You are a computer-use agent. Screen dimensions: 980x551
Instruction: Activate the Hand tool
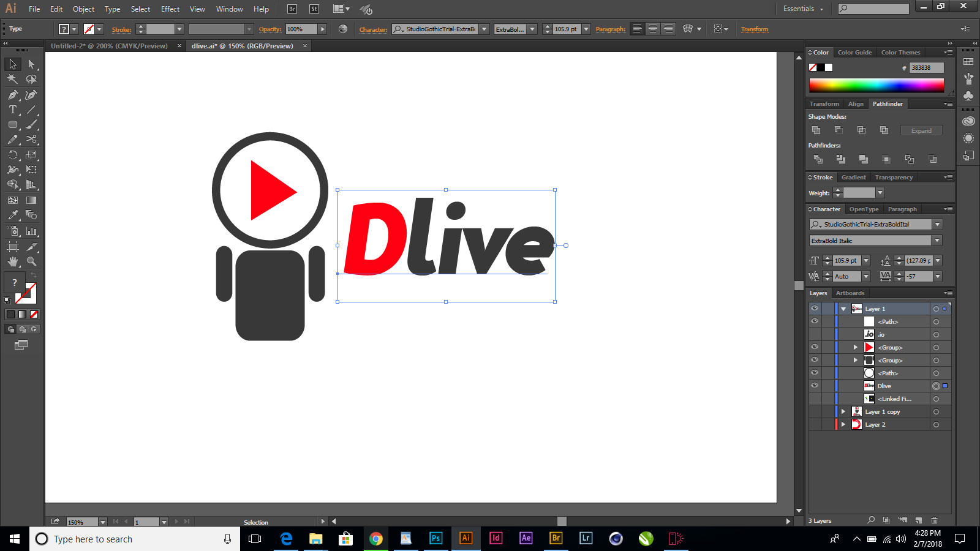pyautogui.click(x=12, y=261)
